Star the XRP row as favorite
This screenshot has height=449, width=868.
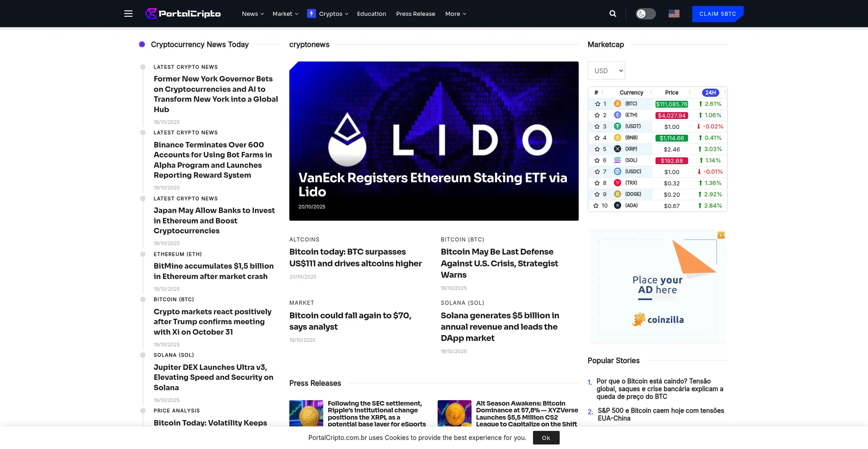point(597,149)
